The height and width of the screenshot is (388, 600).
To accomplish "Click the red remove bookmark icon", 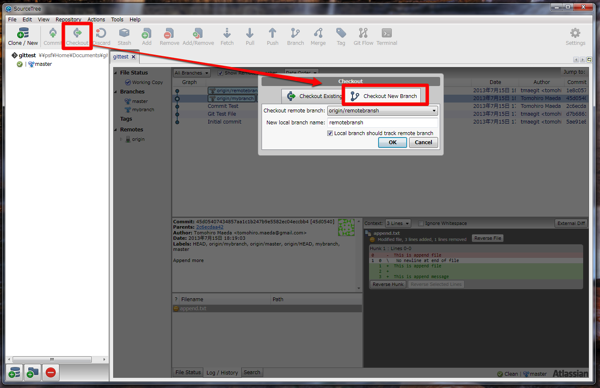I will pyautogui.click(x=51, y=372).
